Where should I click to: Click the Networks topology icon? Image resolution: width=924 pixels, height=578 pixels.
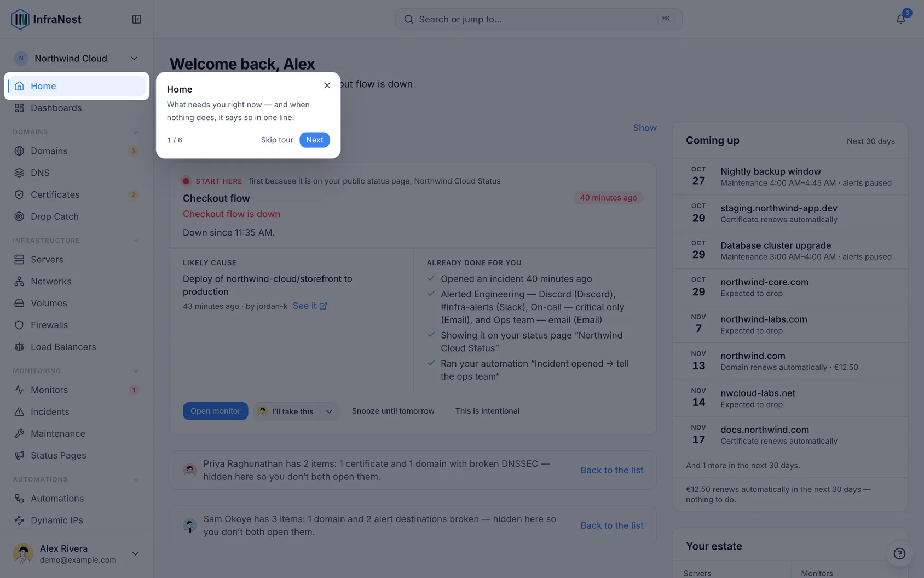[19, 281]
